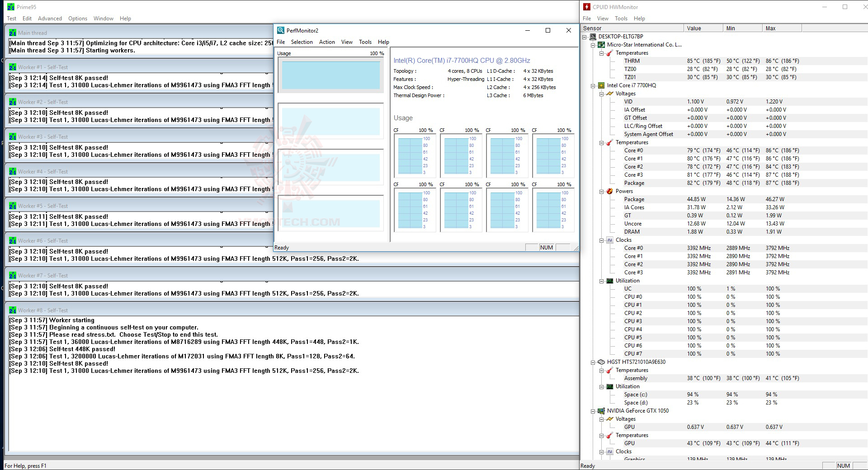Click the Worker #5 Self-Test window icon
The height and width of the screenshot is (470, 868).
coord(13,206)
